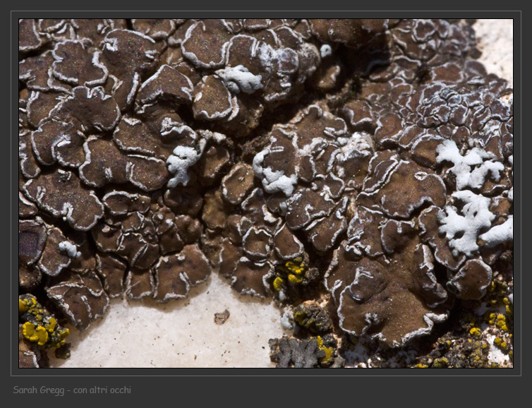Select white lichen patch near top center
The image size is (532, 408).
pyautogui.click(x=240, y=78)
